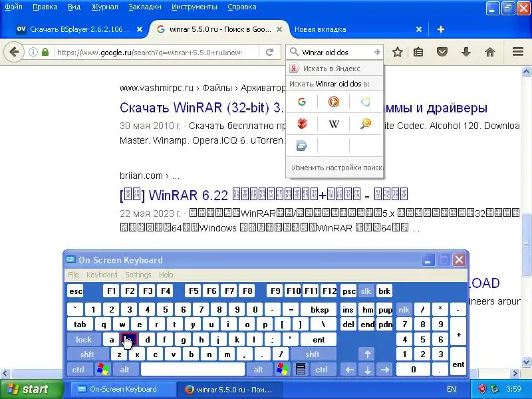Open the Firefox hamburger menu
The image size is (532, 399).
[x=518, y=52]
